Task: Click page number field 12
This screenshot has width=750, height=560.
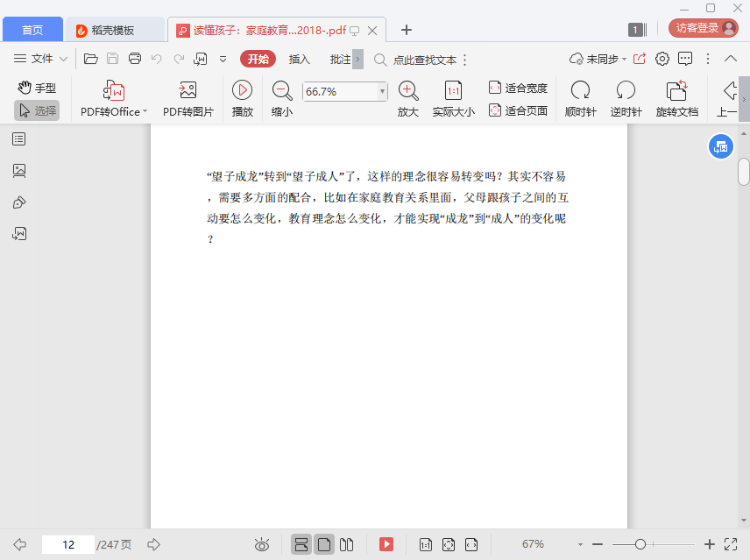Action: (68, 544)
